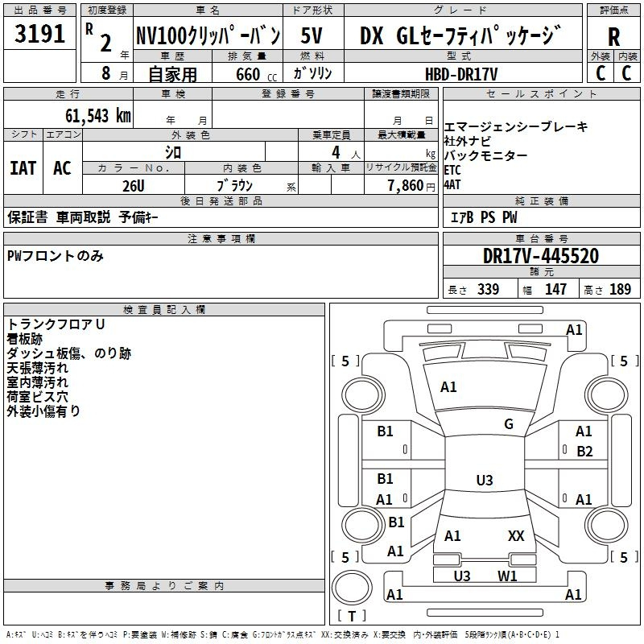Click the A1 mark on the hood
644x644 pixels.
[x=448, y=387]
